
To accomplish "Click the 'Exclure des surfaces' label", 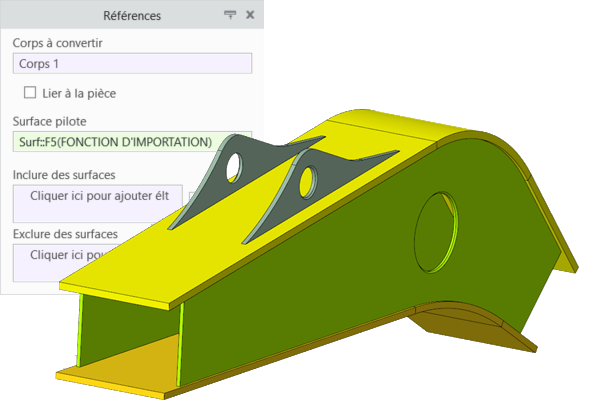I will (x=65, y=234).
